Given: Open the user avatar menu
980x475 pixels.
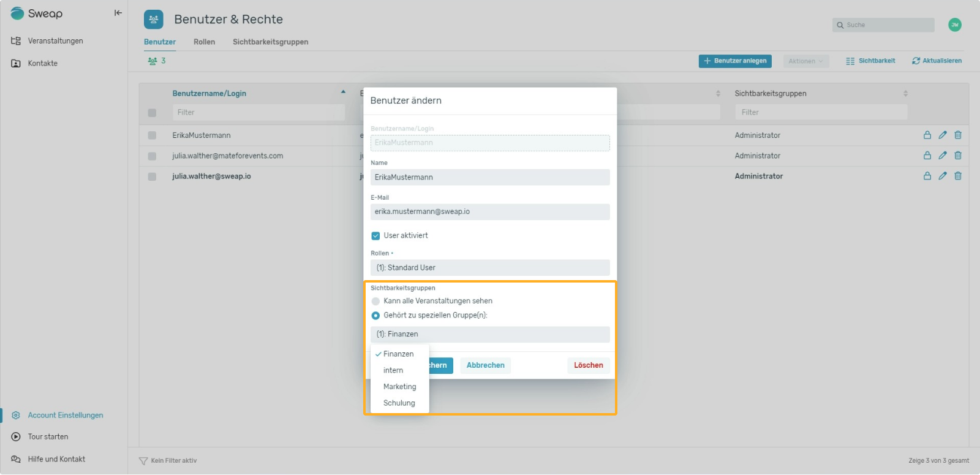Looking at the screenshot, I should click(x=954, y=25).
